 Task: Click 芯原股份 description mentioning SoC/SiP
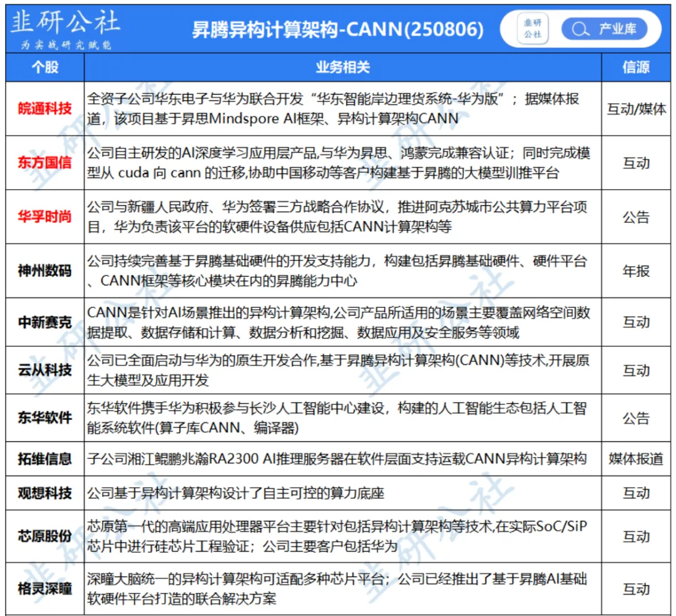click(337, 536)
